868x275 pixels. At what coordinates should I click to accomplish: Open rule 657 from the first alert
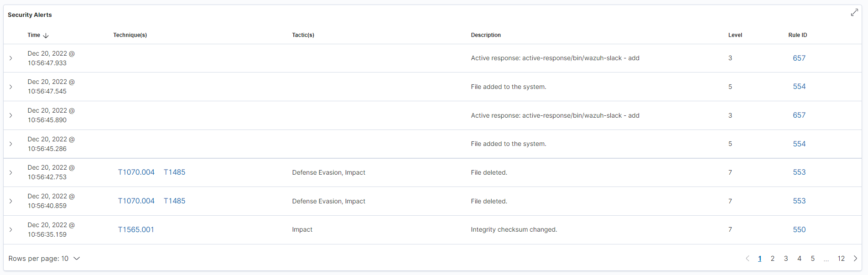coord(799,58)
